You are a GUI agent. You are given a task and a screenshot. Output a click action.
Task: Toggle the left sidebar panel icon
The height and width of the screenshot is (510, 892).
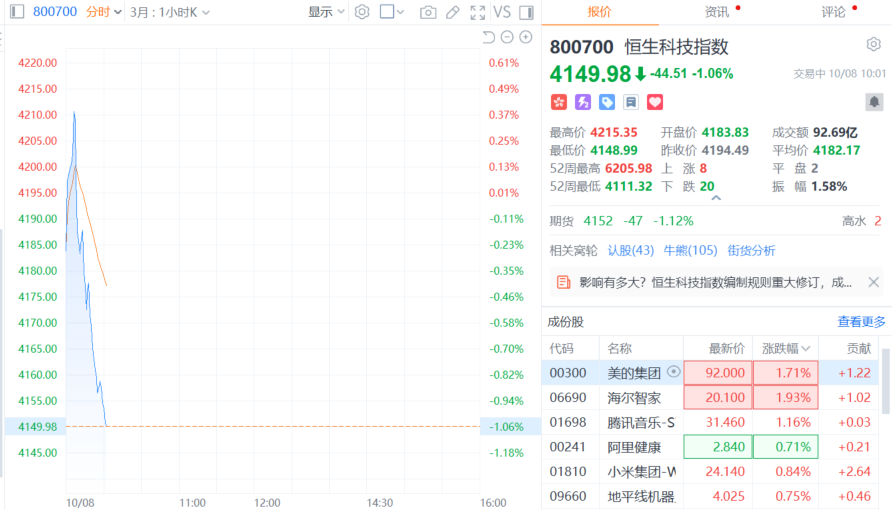[17, 11]
